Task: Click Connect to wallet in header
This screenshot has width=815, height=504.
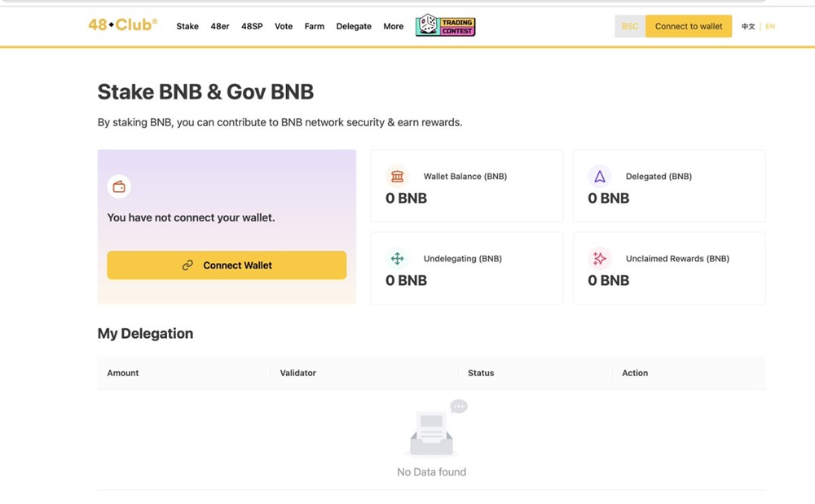Action: (689, 26)
